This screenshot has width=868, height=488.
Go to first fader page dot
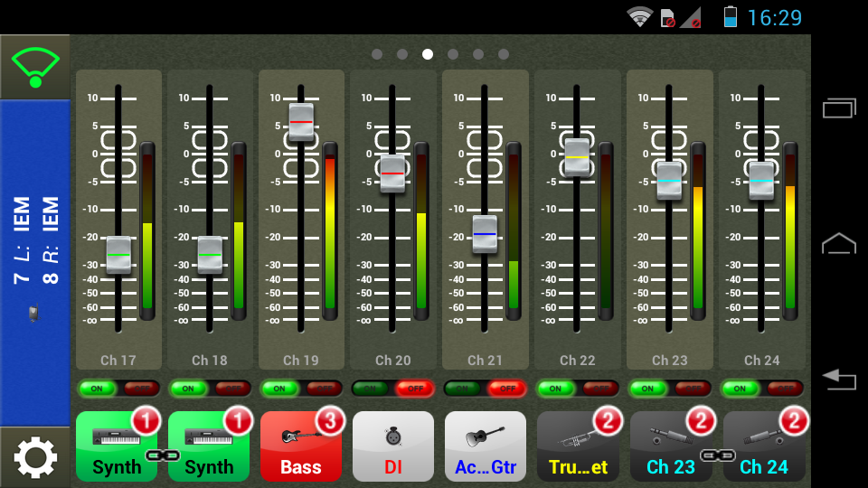click(377, 54)
